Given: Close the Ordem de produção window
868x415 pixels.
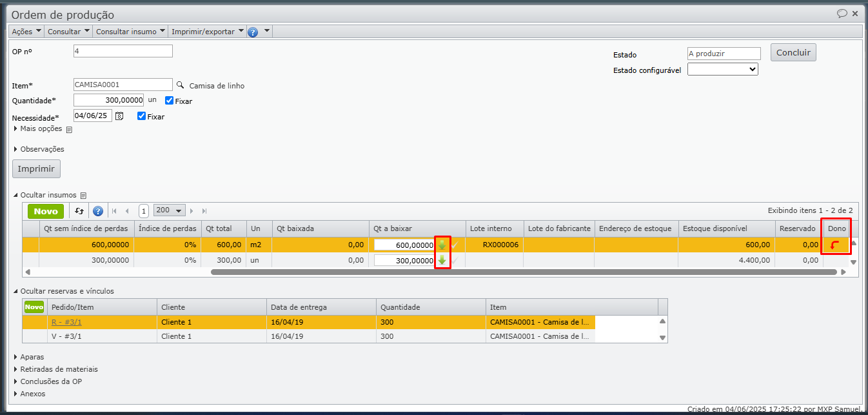Looking at the screenshot, I should coord(855,13).
